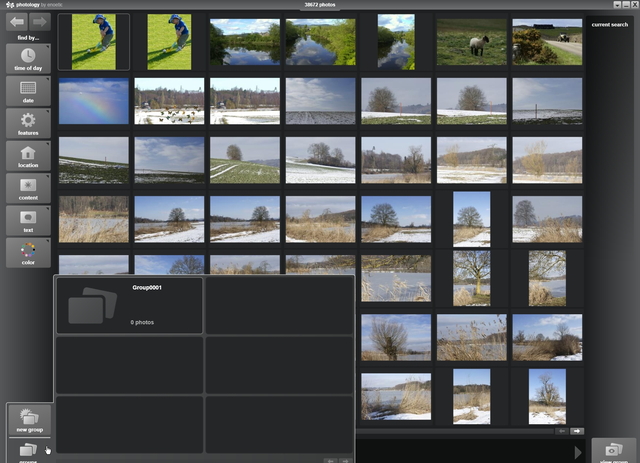Go forward with the right arrow

[x=39, y=21]
